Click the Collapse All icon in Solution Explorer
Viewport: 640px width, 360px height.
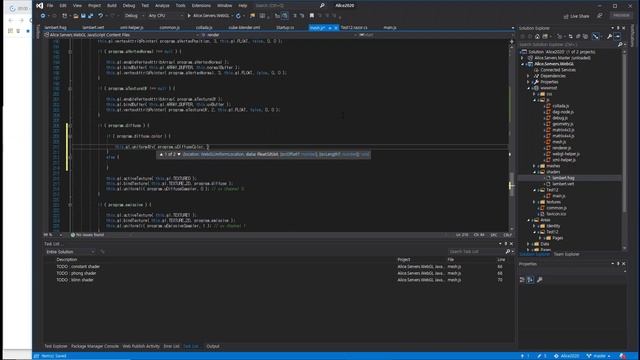(x=578, y=36)
